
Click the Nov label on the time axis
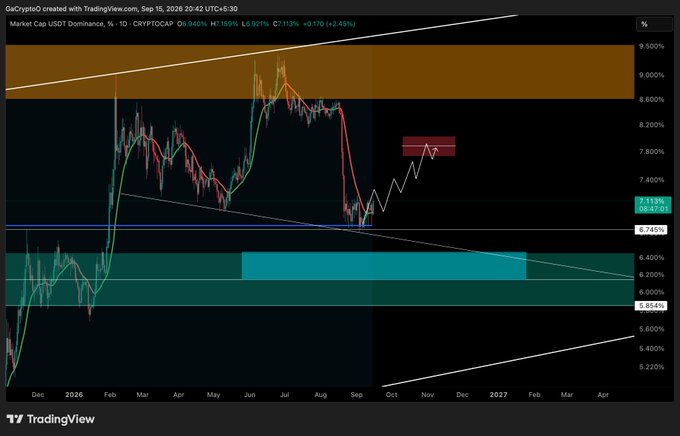(x=428, y=395)
